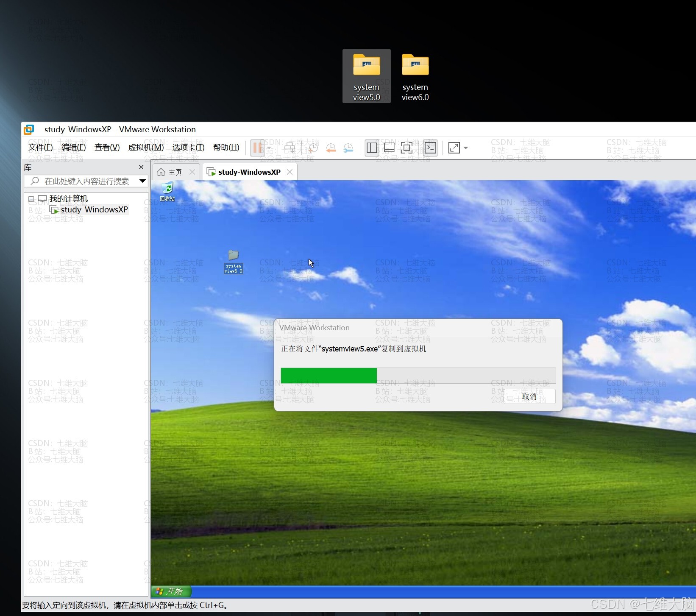Click the Send Ctrl+Alt+Del toolbar icon

point(290,148)
